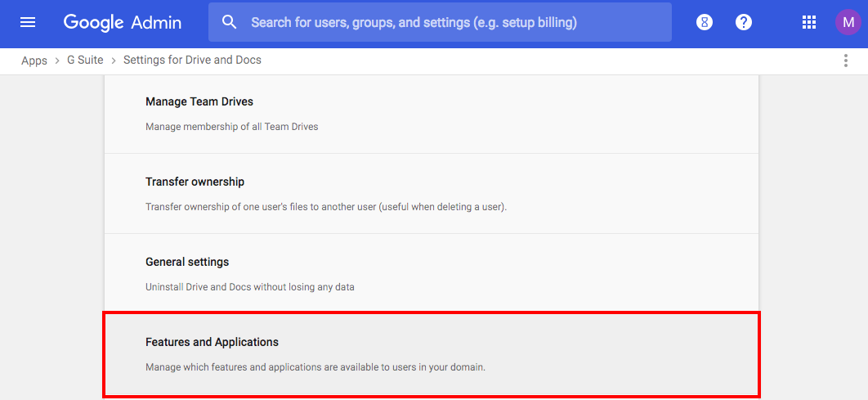868x400 pixels.
Task: Click 'Uninstall Drive and Docs without losing any data'
Action: [249, 287]
